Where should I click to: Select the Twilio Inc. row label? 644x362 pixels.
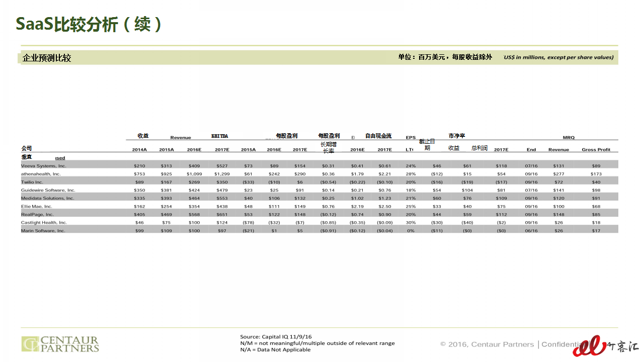point(32,182)
